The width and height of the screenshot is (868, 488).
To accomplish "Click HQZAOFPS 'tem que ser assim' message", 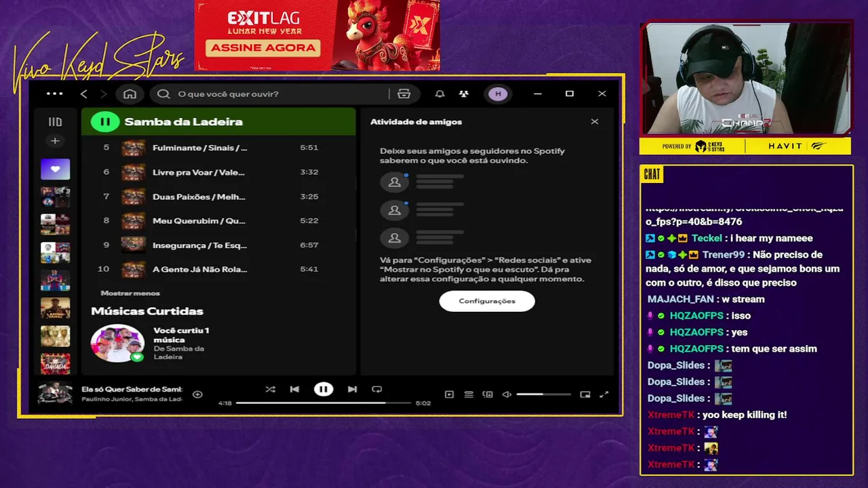I will 773,348.
